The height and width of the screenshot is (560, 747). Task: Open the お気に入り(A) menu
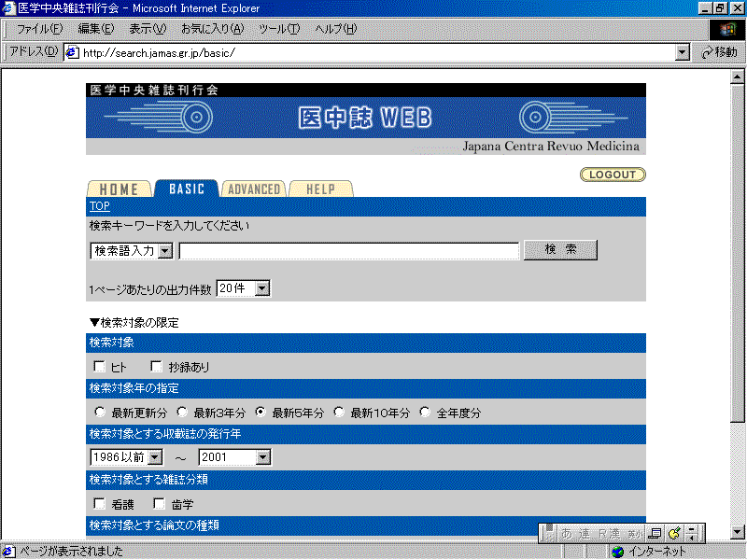pos(213,29)
